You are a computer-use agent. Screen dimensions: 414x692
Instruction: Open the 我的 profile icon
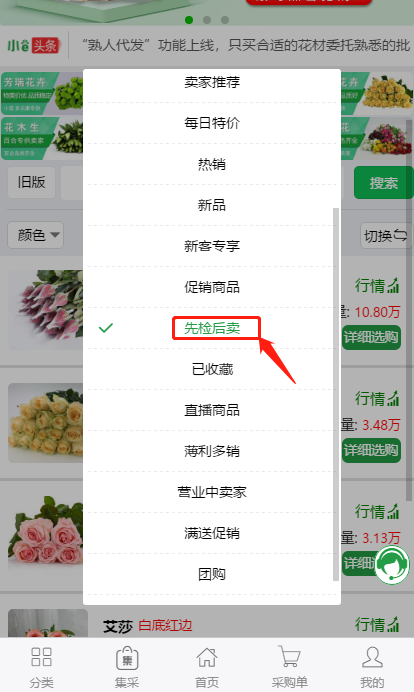coord(372,657)
